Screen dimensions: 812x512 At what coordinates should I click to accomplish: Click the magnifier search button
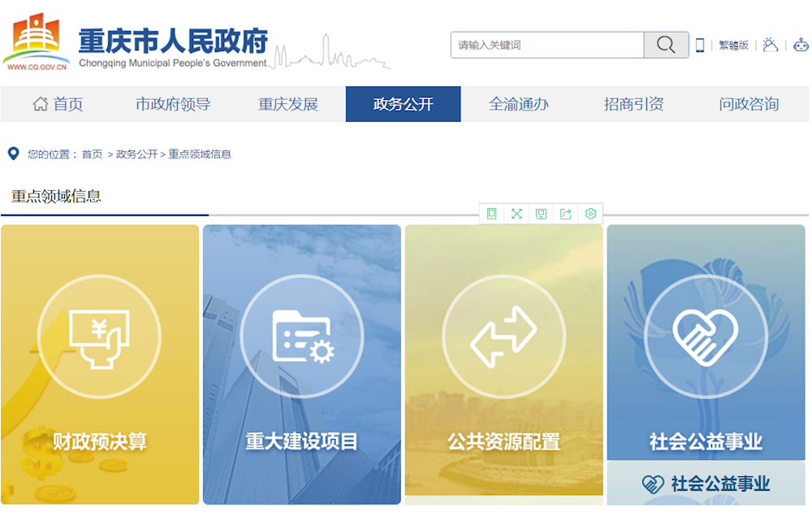click(666, 46)
